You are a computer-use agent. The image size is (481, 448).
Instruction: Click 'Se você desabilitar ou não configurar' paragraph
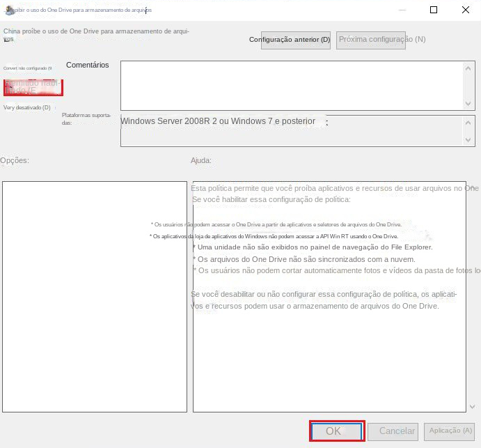point(324,300)
